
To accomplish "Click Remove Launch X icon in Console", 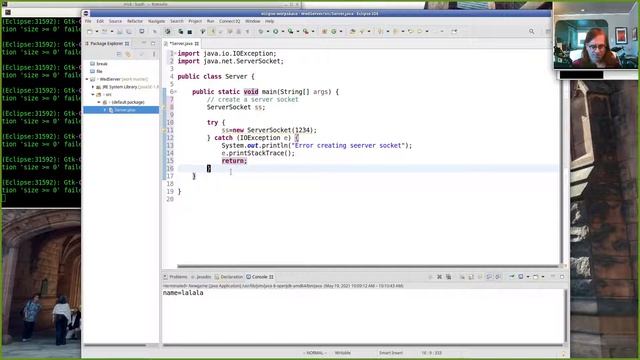I will 440,277.
